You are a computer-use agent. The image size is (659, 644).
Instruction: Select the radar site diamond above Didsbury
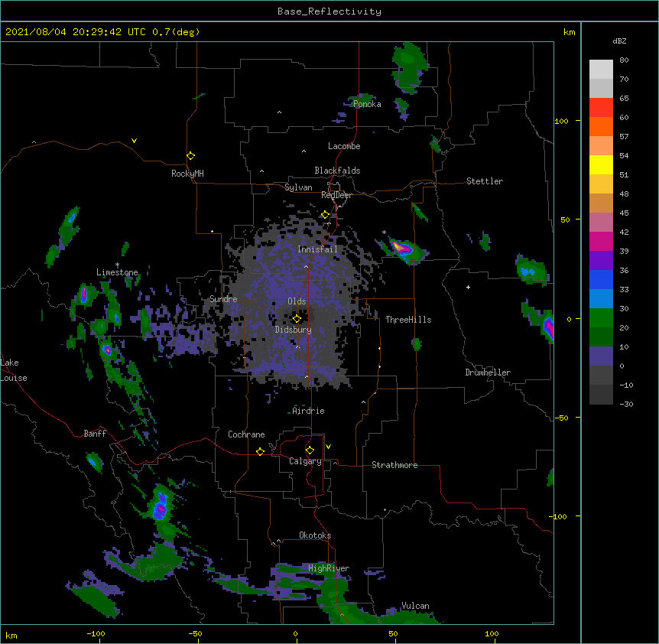coord(297,319)
